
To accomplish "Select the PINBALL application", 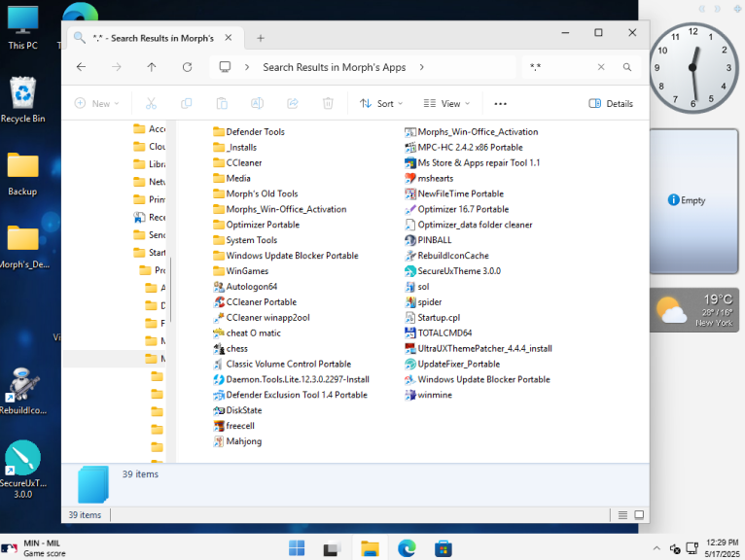I will click(428, 240).
